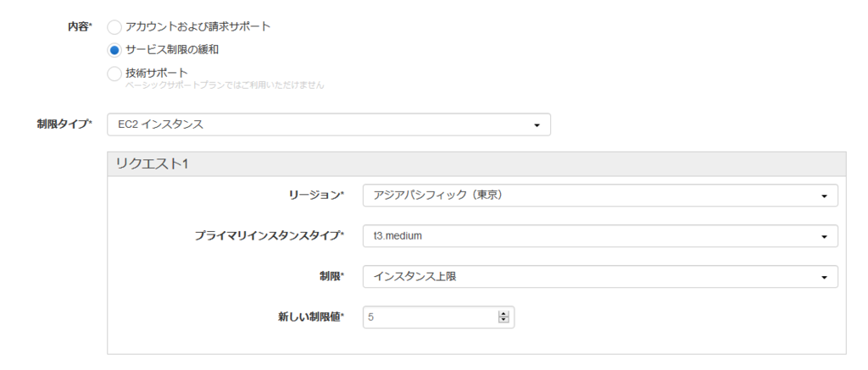Click the サービス制限の緩和 option text

point(172,50)
